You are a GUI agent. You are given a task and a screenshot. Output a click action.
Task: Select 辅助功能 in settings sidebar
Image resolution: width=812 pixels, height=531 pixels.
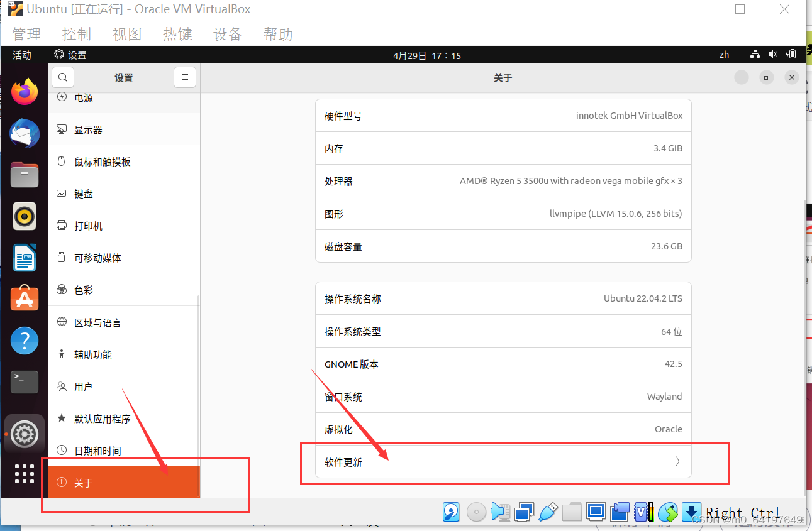coord(124,354)
